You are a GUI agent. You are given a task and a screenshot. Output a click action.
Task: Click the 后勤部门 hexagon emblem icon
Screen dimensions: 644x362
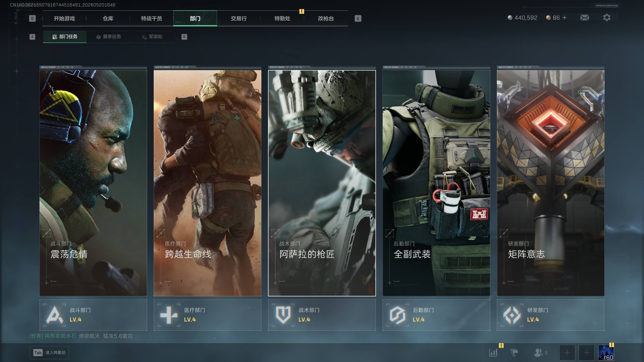(x=397, y=315)
